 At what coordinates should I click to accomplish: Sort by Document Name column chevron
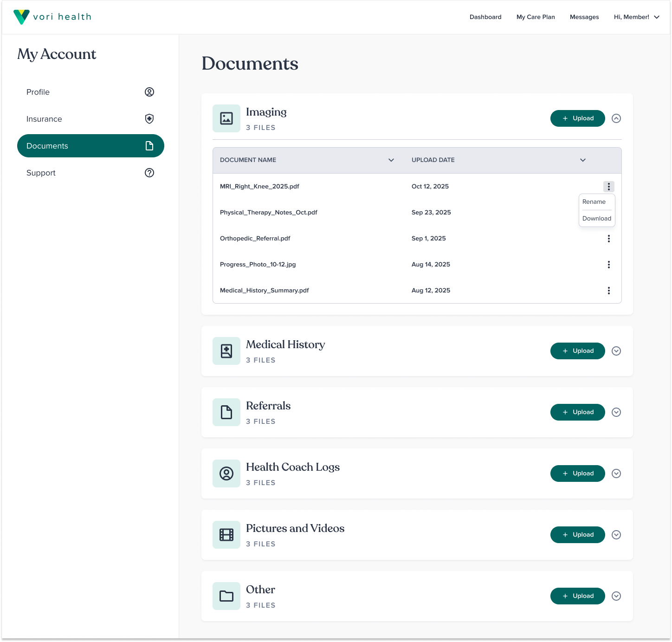point(391,160)
